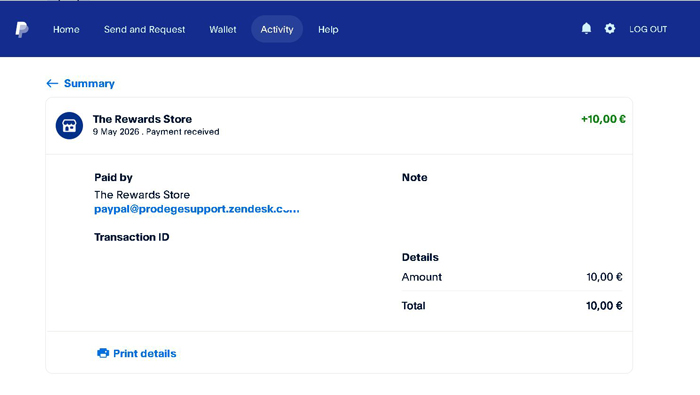700x395 pixels.
Task: Click the 'Details' heading
Action: tap(420, 257)
